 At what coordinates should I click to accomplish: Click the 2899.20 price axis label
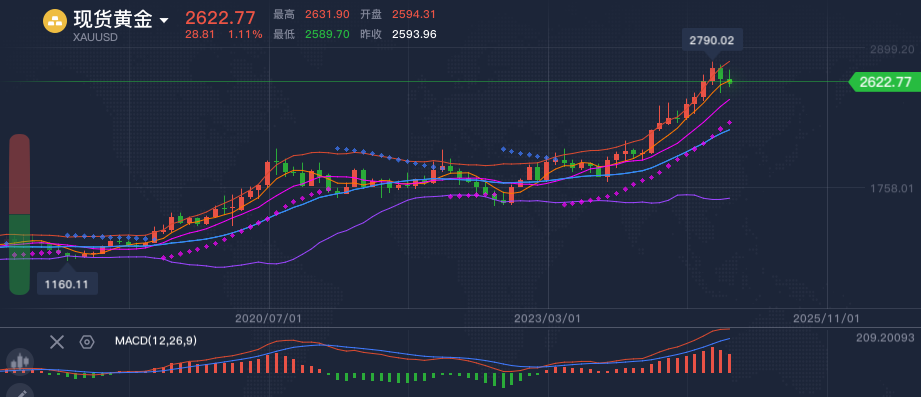click(x=892, y=50)
